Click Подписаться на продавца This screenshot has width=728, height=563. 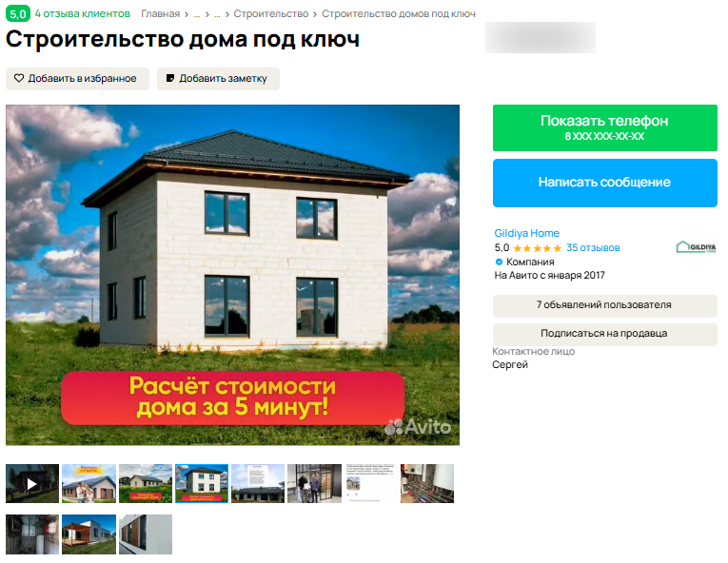click(604, 334)
